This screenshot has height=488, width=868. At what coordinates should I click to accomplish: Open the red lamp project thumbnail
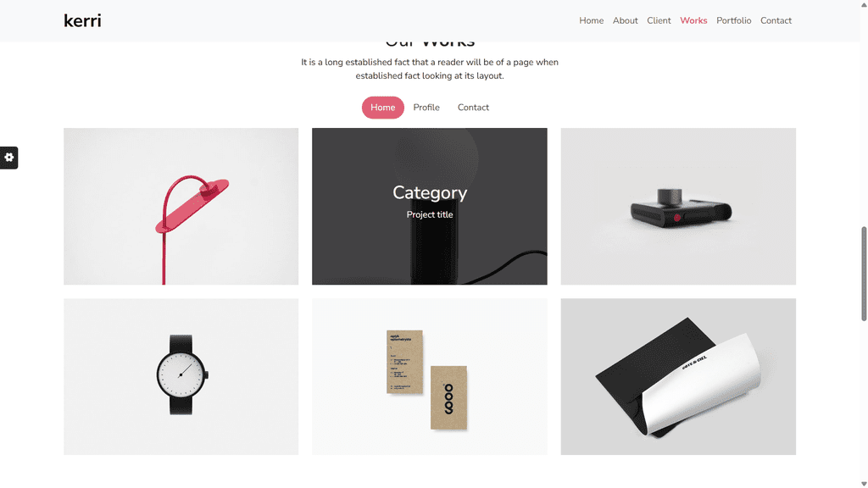(181, 207)
